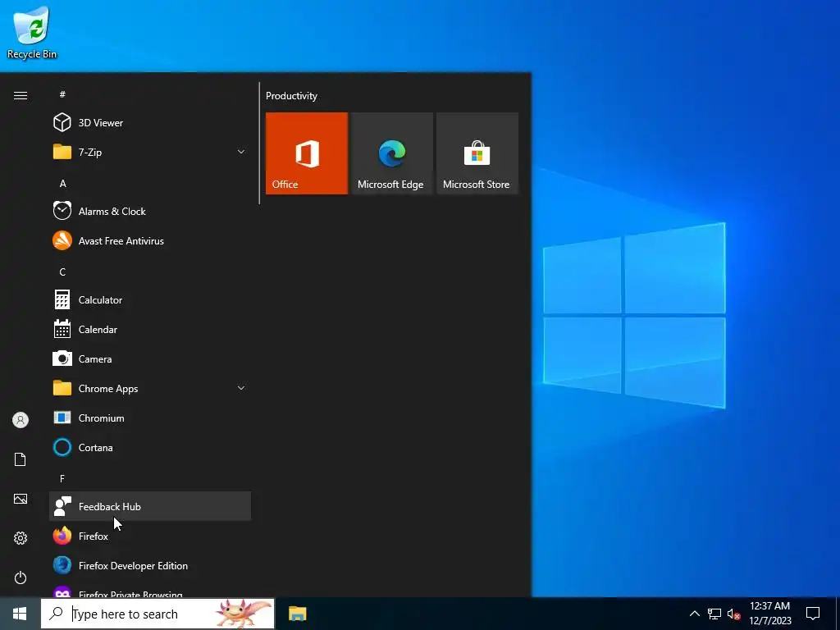Click the # letter header in app list

[62, 94]
